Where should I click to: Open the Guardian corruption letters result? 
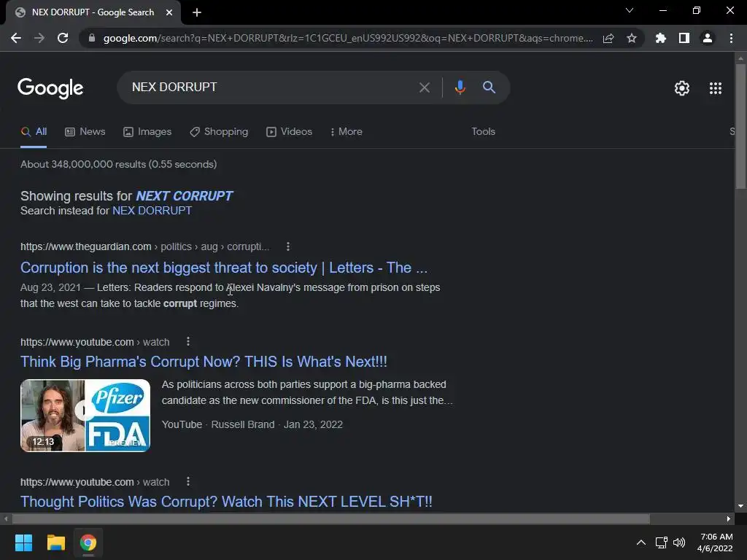click(x=224, y=268)
